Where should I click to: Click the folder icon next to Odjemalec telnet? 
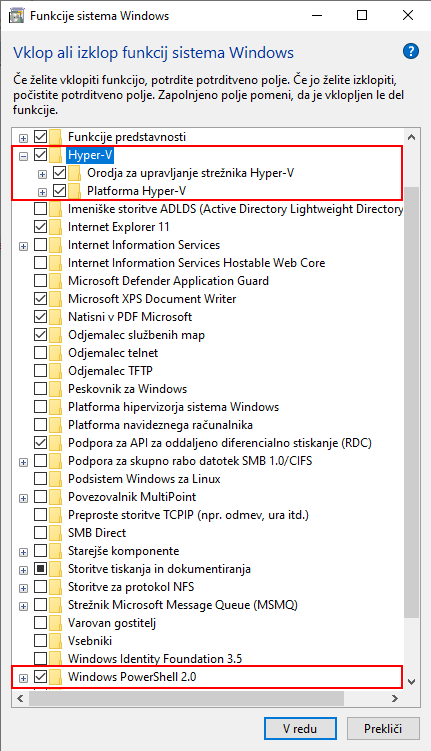(56, 353)
